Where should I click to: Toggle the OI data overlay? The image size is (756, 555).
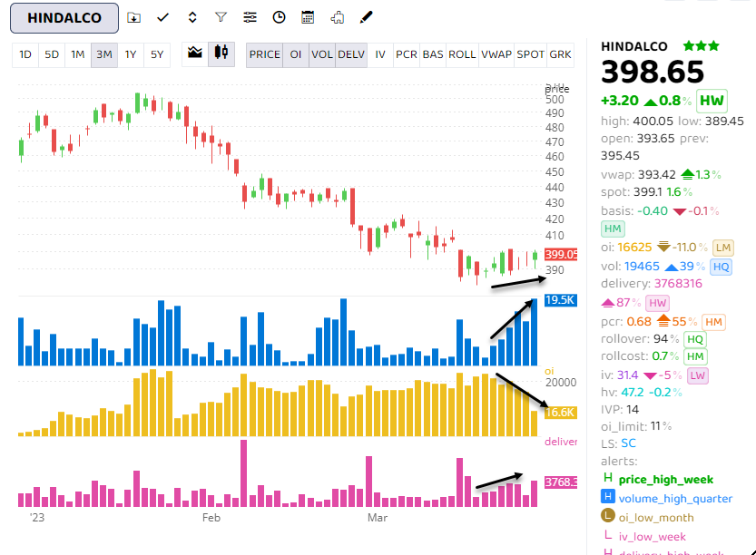click(296, 54)
